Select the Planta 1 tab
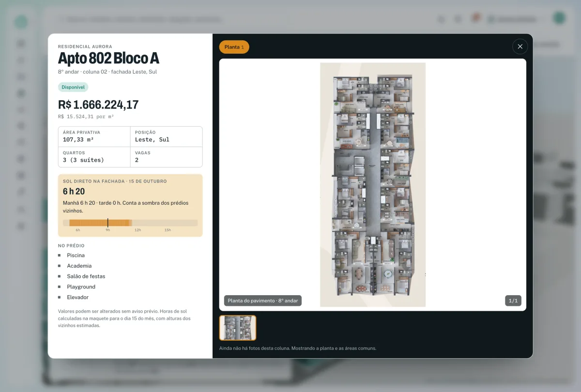581x392 pixels. coord(234,47)
